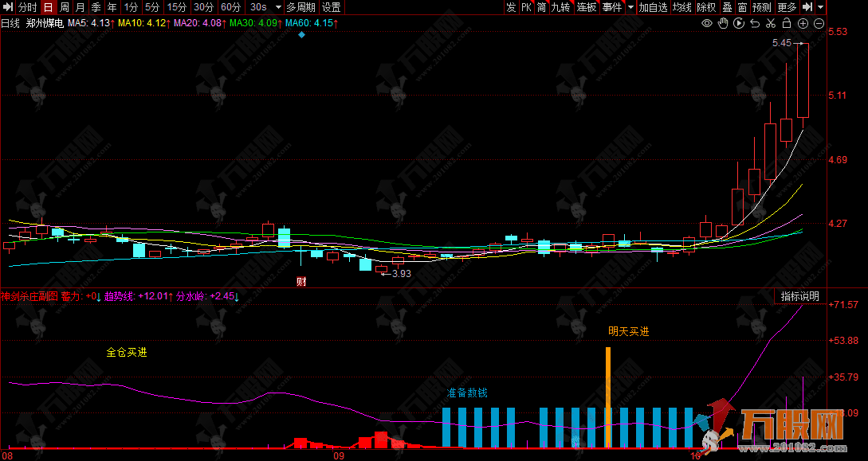Click the red 财 marker below candlesticks

point(301,281)
